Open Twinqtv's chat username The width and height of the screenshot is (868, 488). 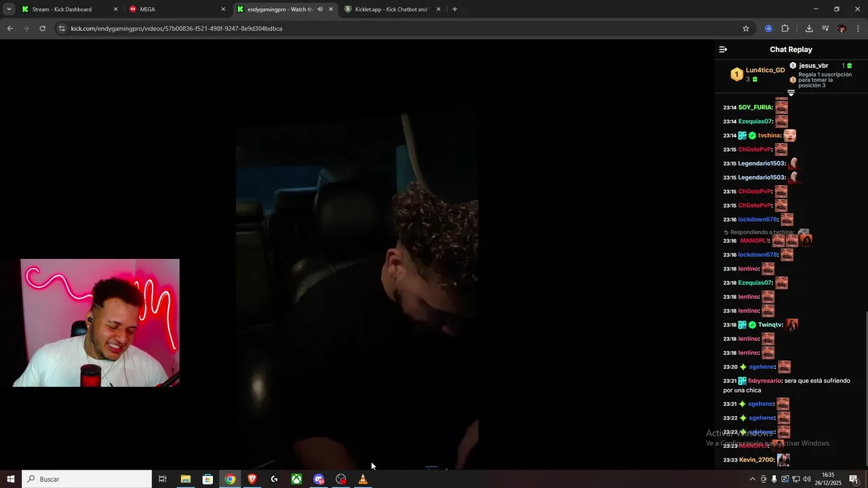pos(770,325)
